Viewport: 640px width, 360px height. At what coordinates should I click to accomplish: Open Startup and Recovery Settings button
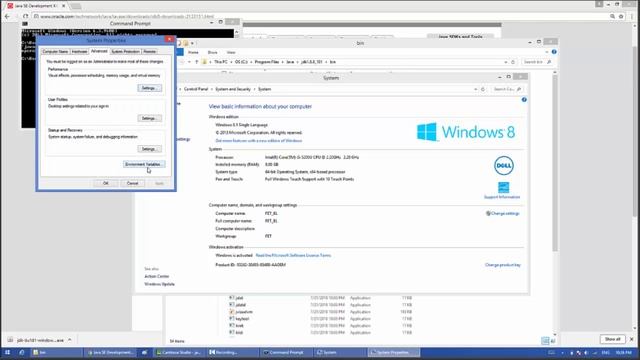149,149
